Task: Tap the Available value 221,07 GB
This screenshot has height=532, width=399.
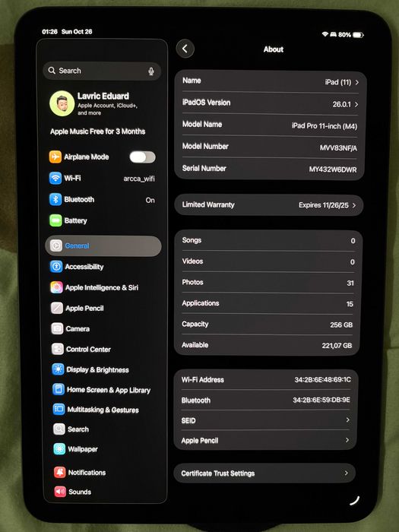Action: pos(337,345)
